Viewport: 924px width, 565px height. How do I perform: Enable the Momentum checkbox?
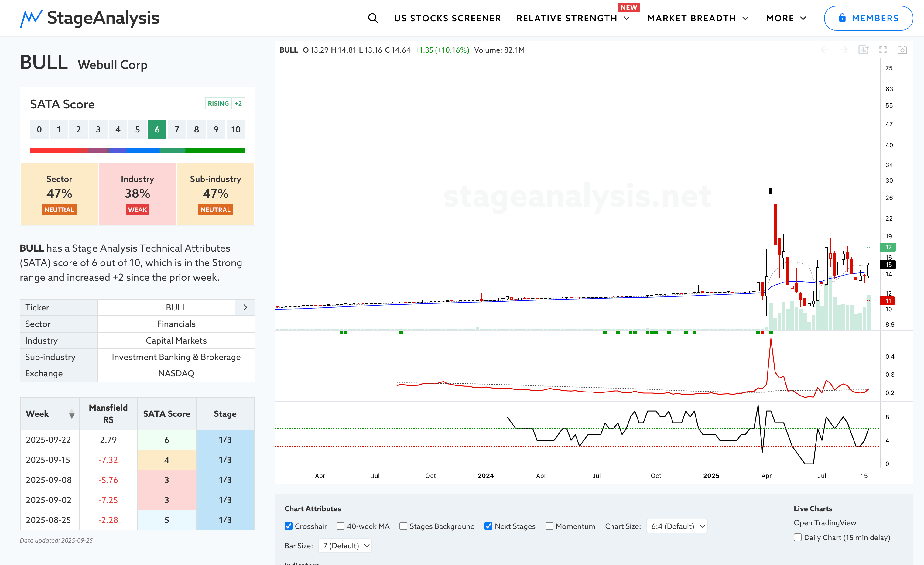(549, 526)
